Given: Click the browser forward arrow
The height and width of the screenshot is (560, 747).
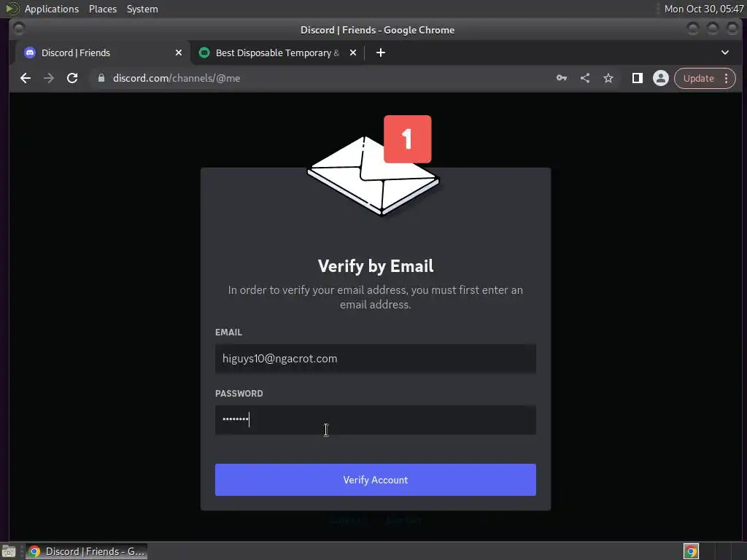Looking at the screenshot, I should click(x=49, y=78).
